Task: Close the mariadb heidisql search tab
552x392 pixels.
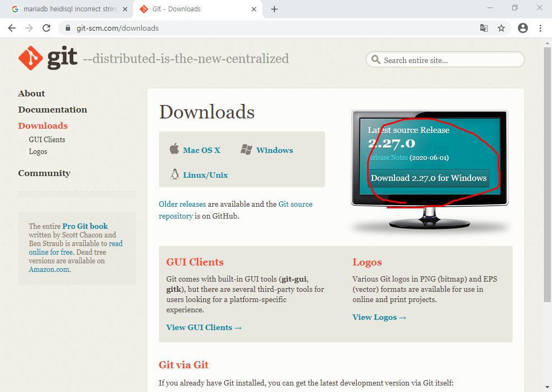Action: click(x=125, y=9)
